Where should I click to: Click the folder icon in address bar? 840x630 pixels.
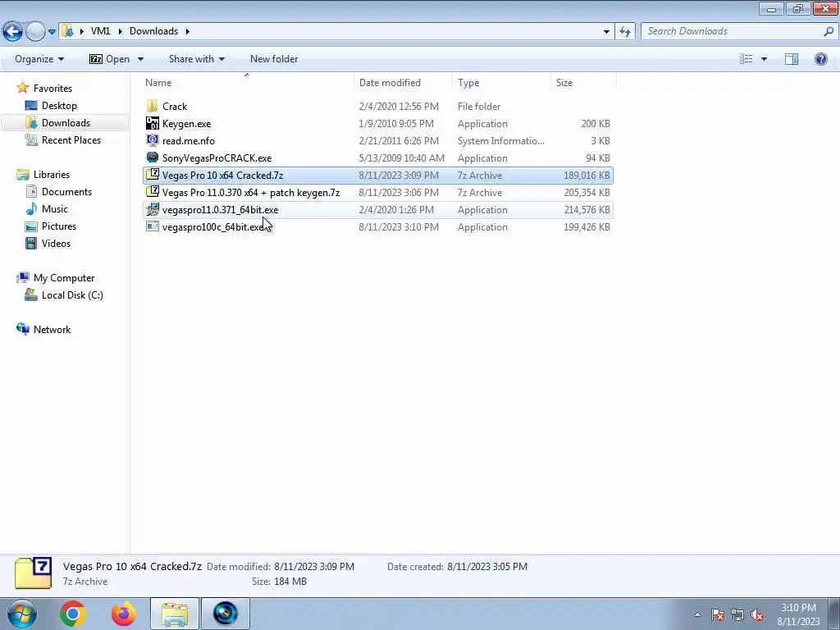[67, 31]
